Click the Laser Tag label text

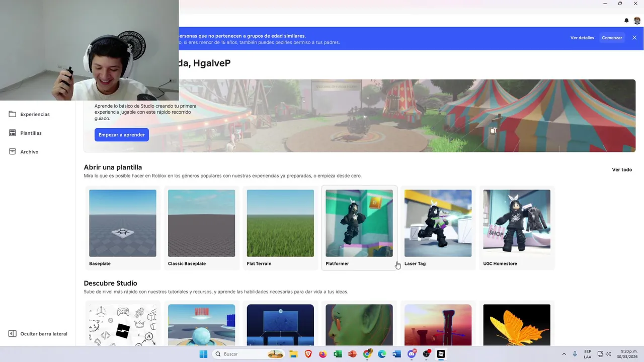click(x=415, y=263)
